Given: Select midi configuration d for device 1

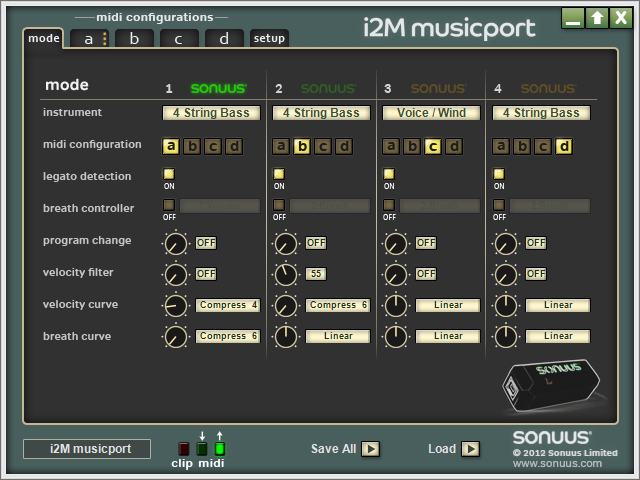Looking at the screenshot, I should 234,146.
